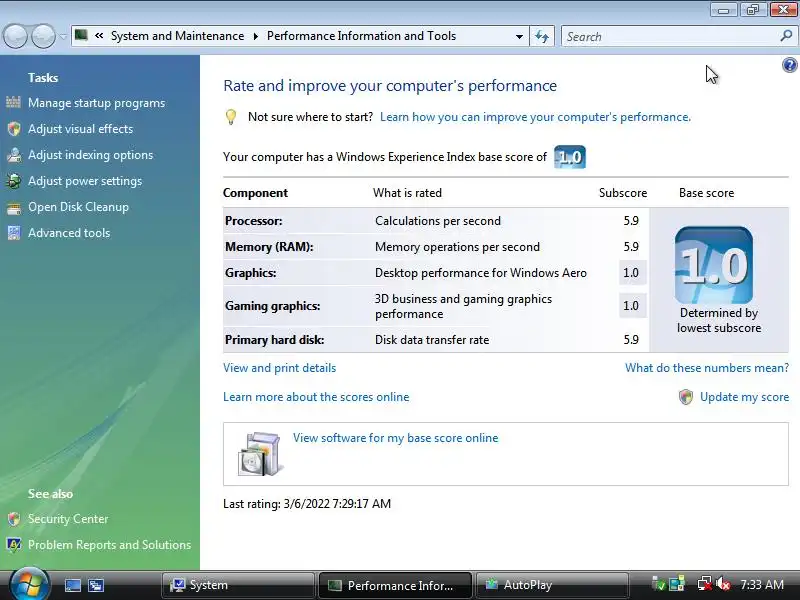
Task: Open View software for my base score online
Action: pos(395,438)
